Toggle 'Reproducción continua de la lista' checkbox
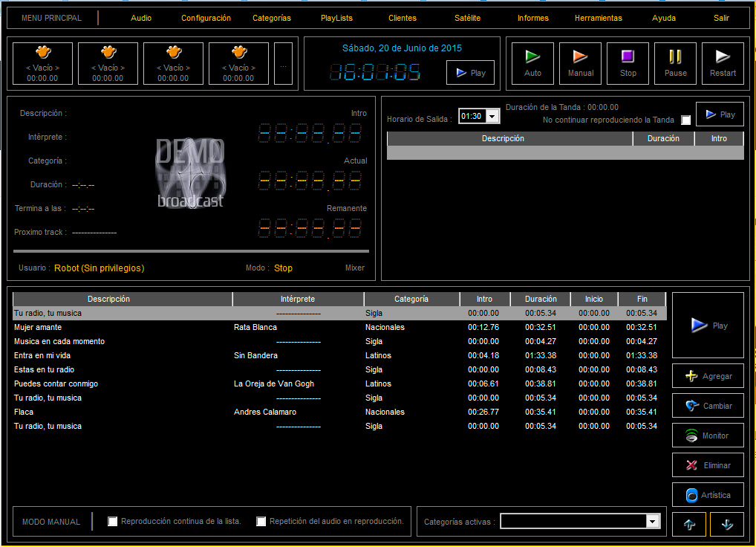Viewport: 756px width, 547px height. (x=112, y=521)
